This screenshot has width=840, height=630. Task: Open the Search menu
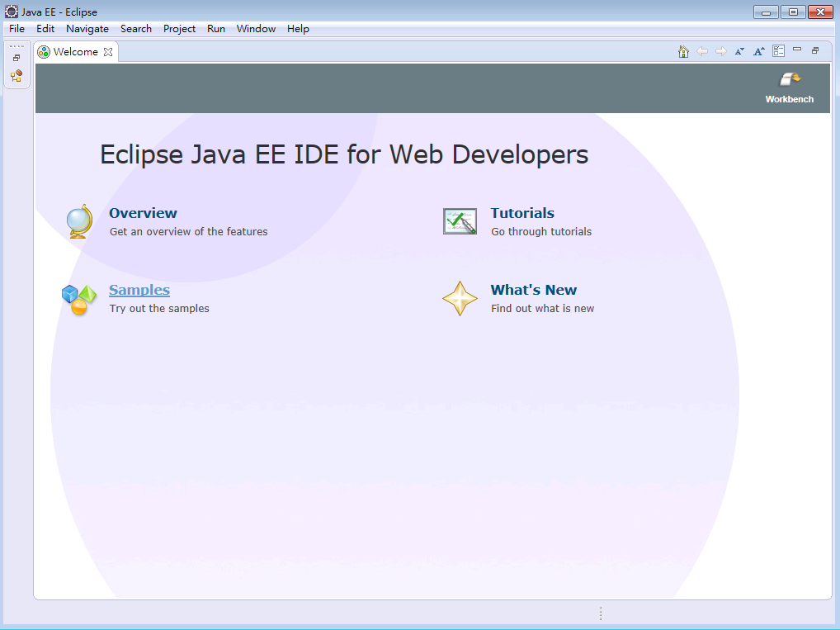(136, 29)
